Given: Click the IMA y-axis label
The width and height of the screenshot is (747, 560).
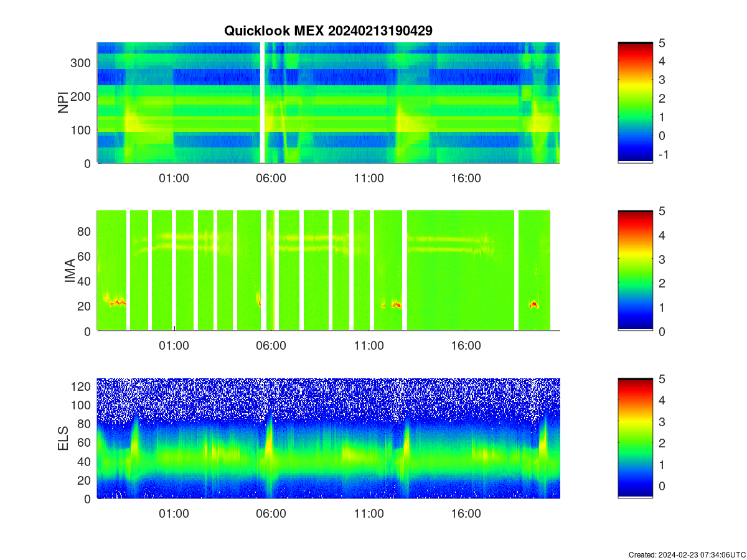Looking at the screenshot, I should point(70,271).
